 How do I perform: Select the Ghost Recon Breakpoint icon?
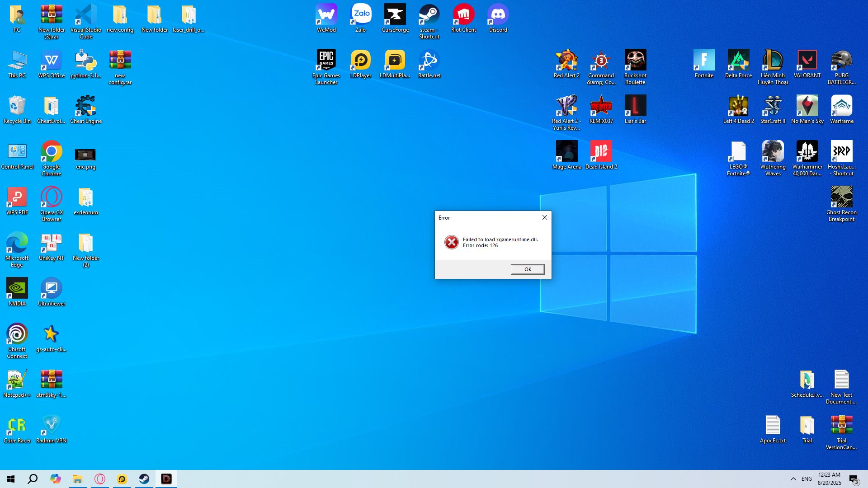click(841, 198)
